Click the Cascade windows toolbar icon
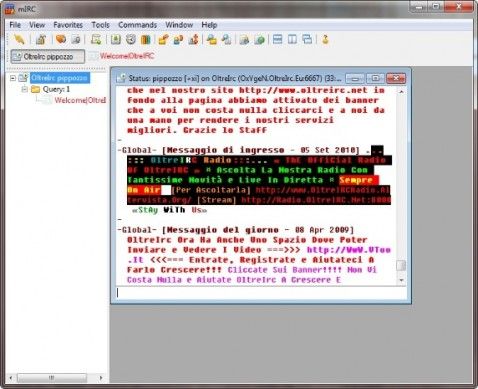The image size is (478, 389). [307, 40]
